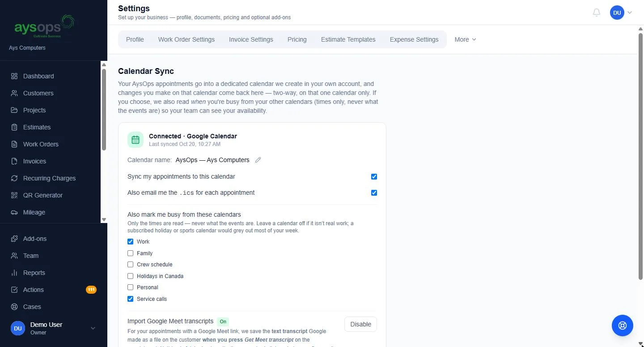Click the Add-ons puzzle icon
Viewport: 644px width, 347px height.
(x=14, y=239)
